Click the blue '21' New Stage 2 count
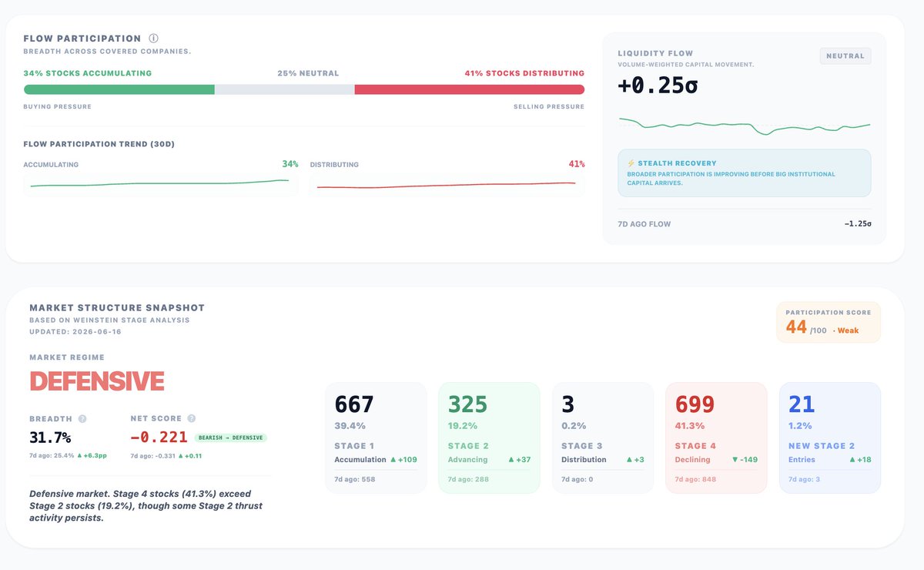The image size is (924, 570). coord(802,404)
